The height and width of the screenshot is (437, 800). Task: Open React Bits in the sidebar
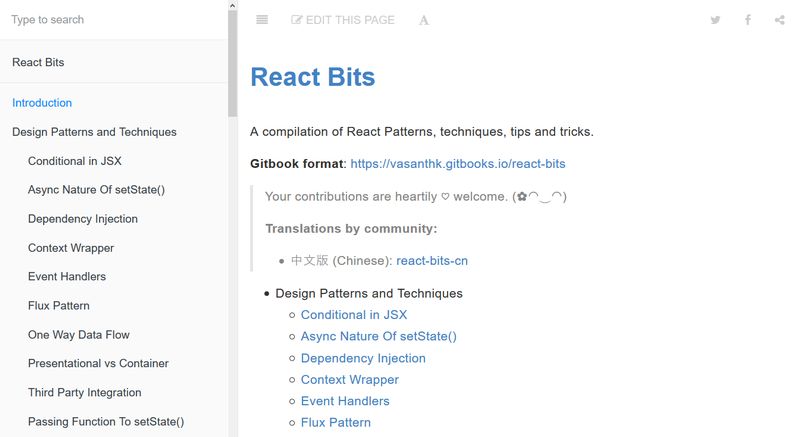pos(38,62)
